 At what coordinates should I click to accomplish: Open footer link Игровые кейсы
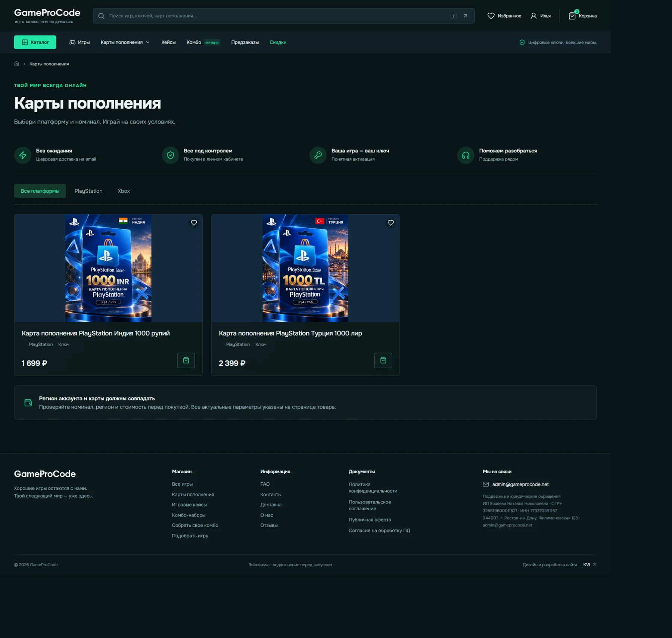tap(189, 505)
